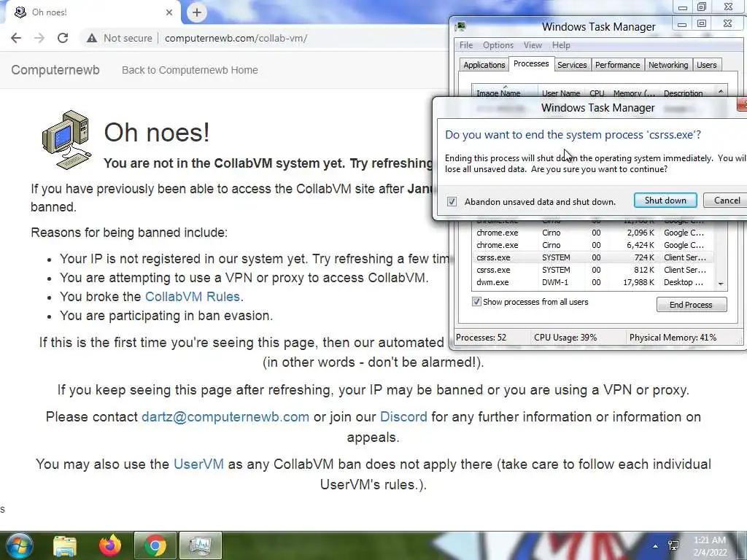Click 'Back to Computernewb Home' link
The image size is (747, 560).
tap(190, 70)
